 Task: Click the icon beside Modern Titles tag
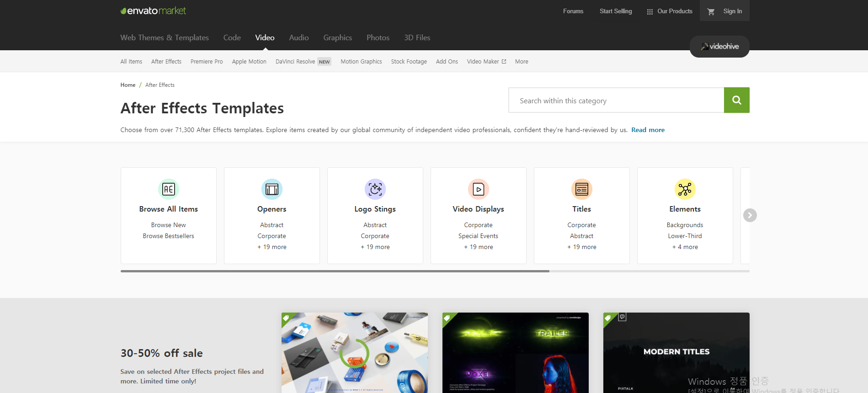coord(622,317)
